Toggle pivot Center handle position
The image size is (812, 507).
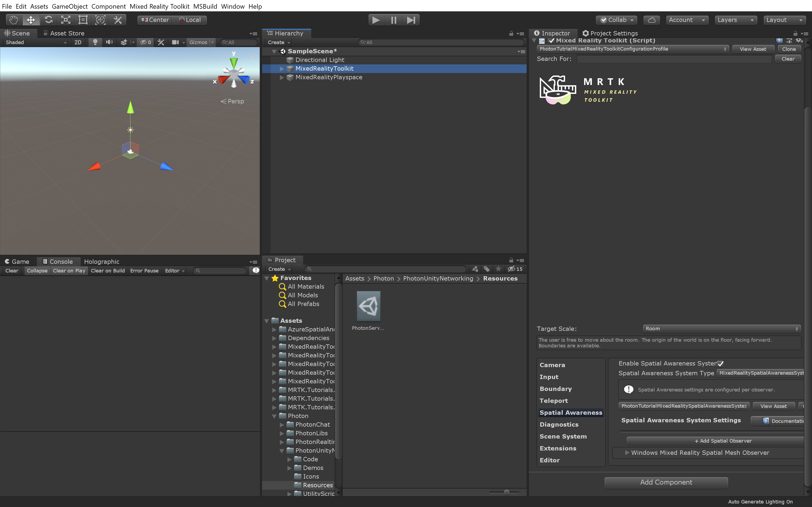click(155, 20)
